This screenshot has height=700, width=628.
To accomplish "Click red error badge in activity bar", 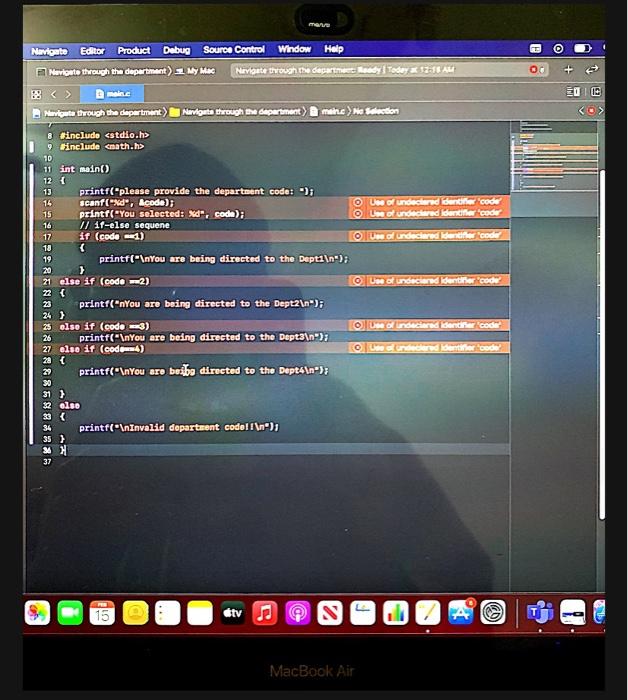I will click(x=536, y=70).
